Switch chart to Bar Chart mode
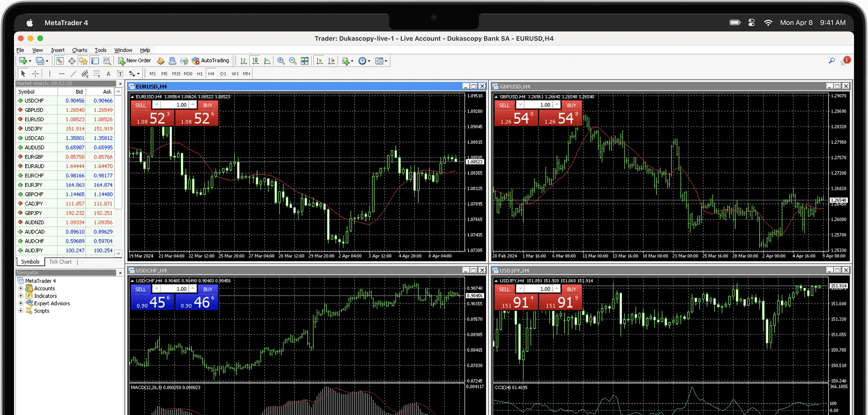Image resolution: width=868 pixels, height=415 pixels. click(243, 61)
